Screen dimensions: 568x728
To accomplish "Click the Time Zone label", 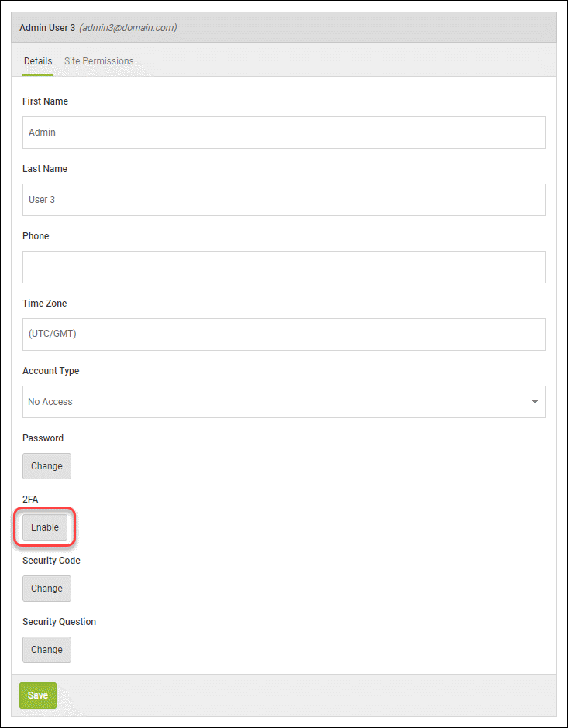I will pyautogui.click(x=45, y=303).
